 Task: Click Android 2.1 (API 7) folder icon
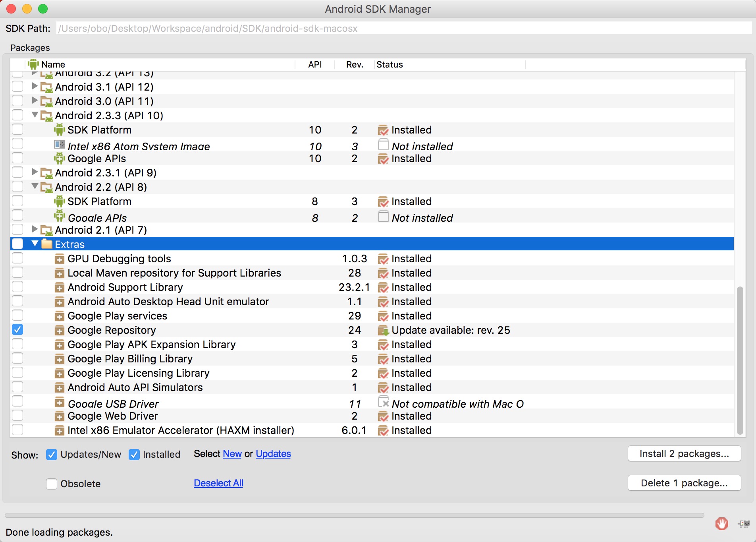click(x=47, y=230)
